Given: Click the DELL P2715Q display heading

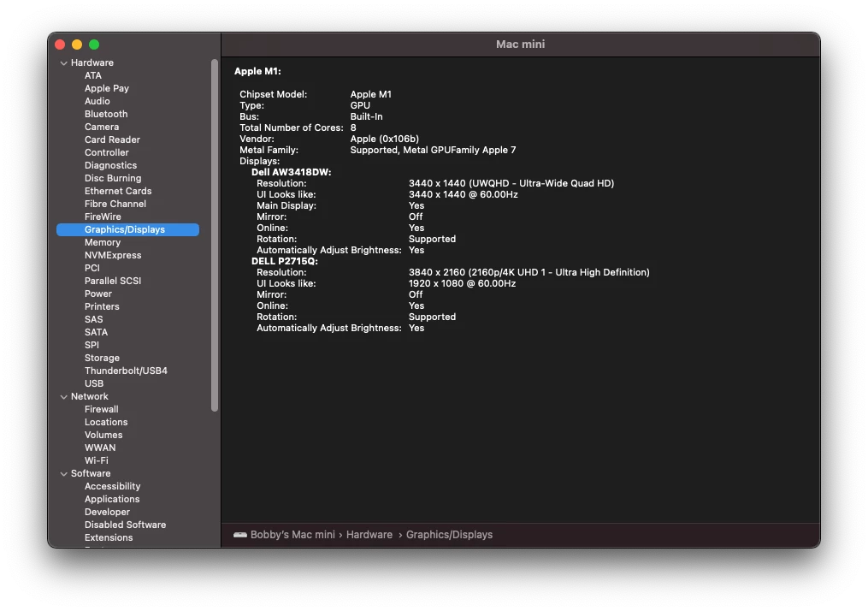Looking at the screenshot, I should pos(285,261).
